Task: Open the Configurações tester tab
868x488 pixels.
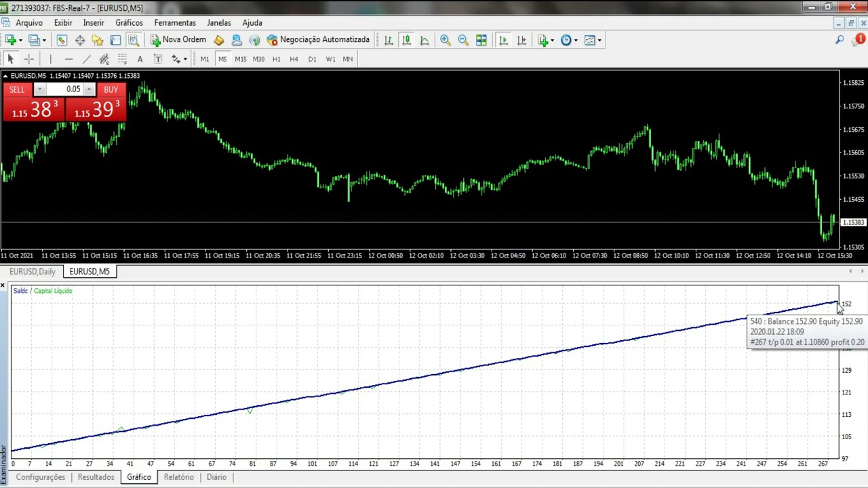Action: [41, 477]
